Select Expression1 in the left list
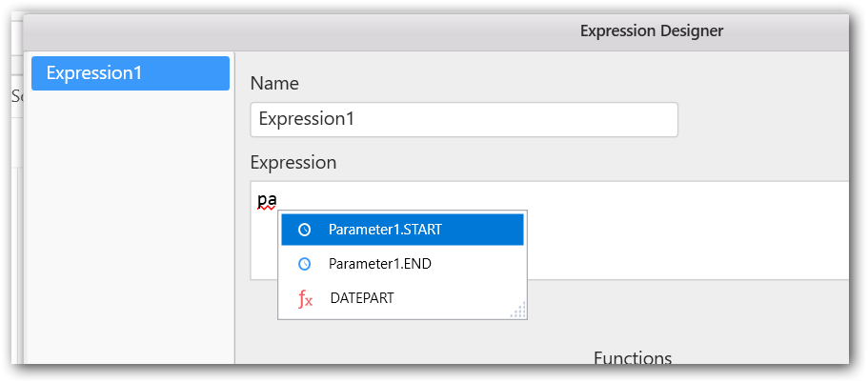The height and width of the screenshot is (383, 868). pos(130,73)
